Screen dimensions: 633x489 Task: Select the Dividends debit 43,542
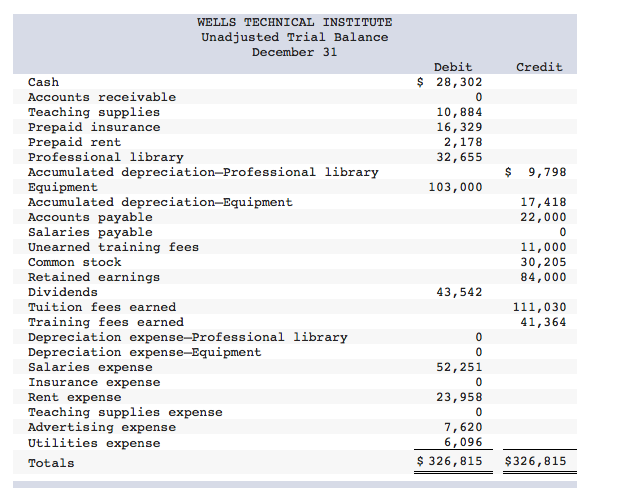tap(459, 292)
